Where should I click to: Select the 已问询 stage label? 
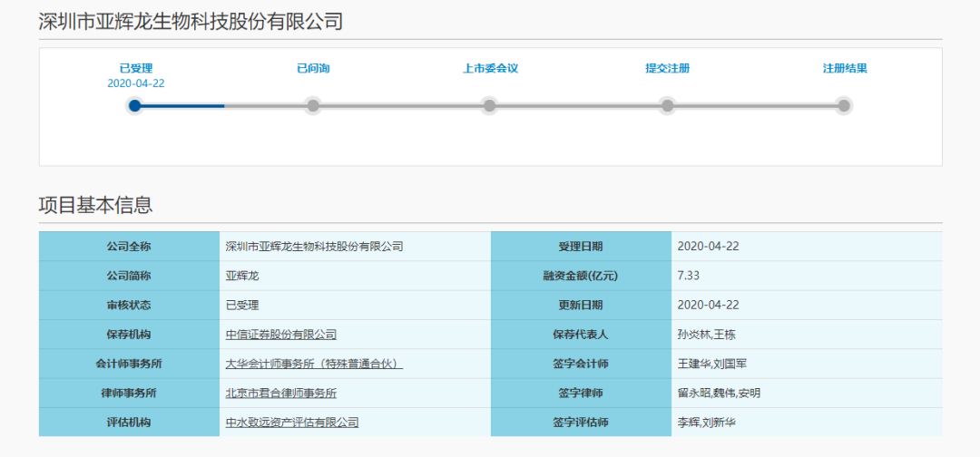pos(313,69)
